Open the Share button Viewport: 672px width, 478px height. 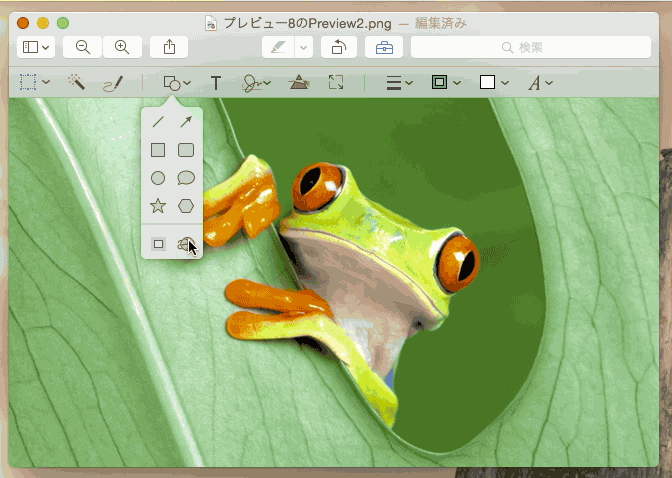169,47
